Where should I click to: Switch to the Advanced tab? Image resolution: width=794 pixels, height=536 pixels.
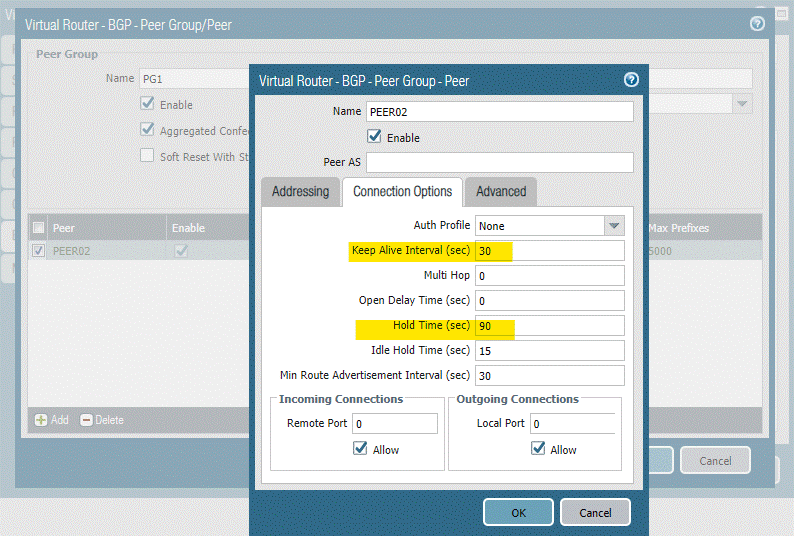click(x=501, y=192)
